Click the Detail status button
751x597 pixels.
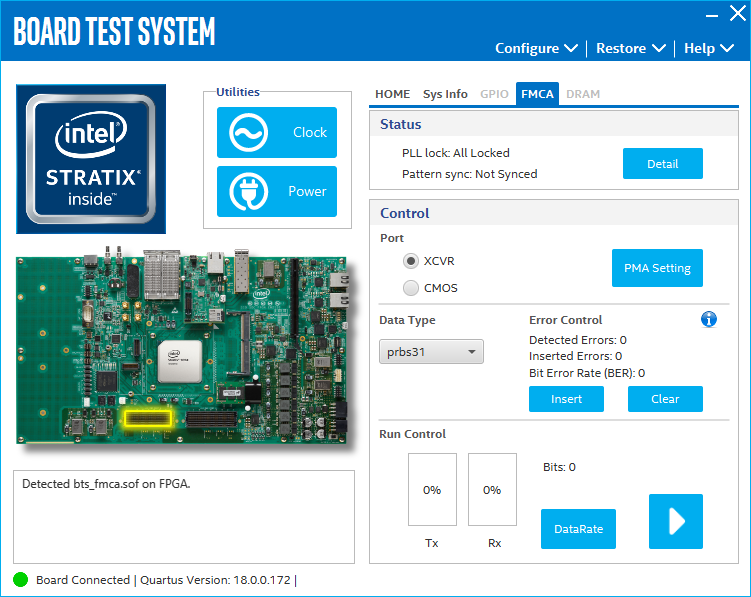tap(662, 164)
